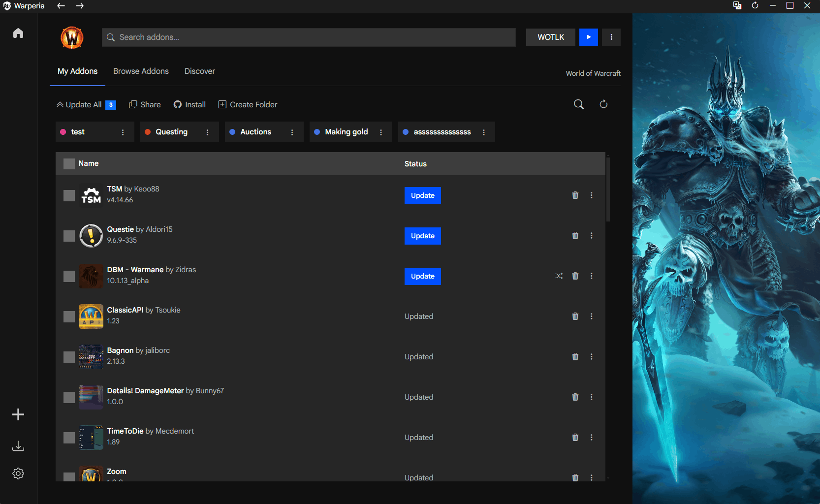This screenshot has height=504, width=820.
Task: Open more options for the Bagnon addon
Action: (x=592, y=357)
